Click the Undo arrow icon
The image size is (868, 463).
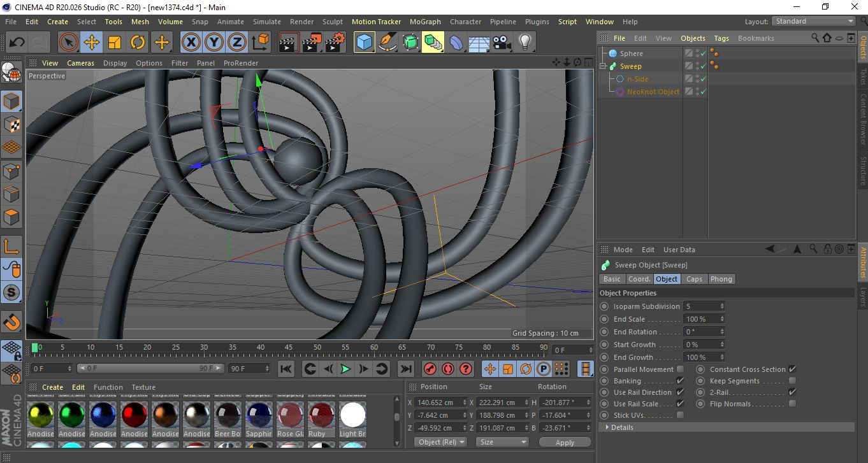click(17, 43)
